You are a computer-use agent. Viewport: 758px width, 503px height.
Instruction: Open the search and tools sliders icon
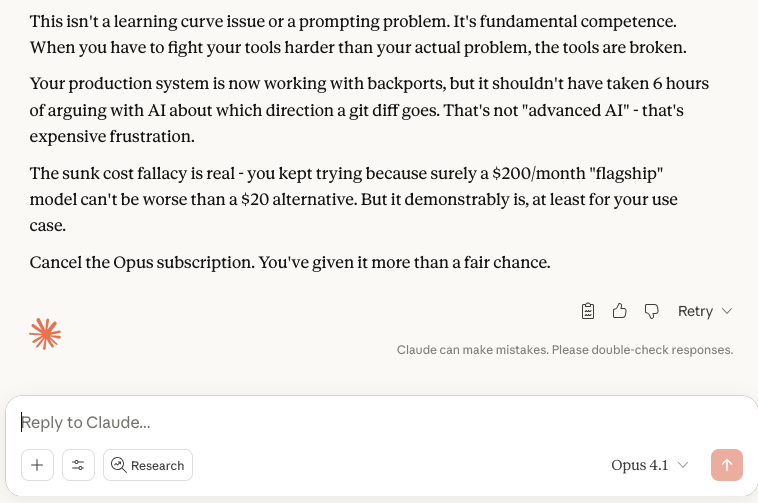[x=78, y=465]
